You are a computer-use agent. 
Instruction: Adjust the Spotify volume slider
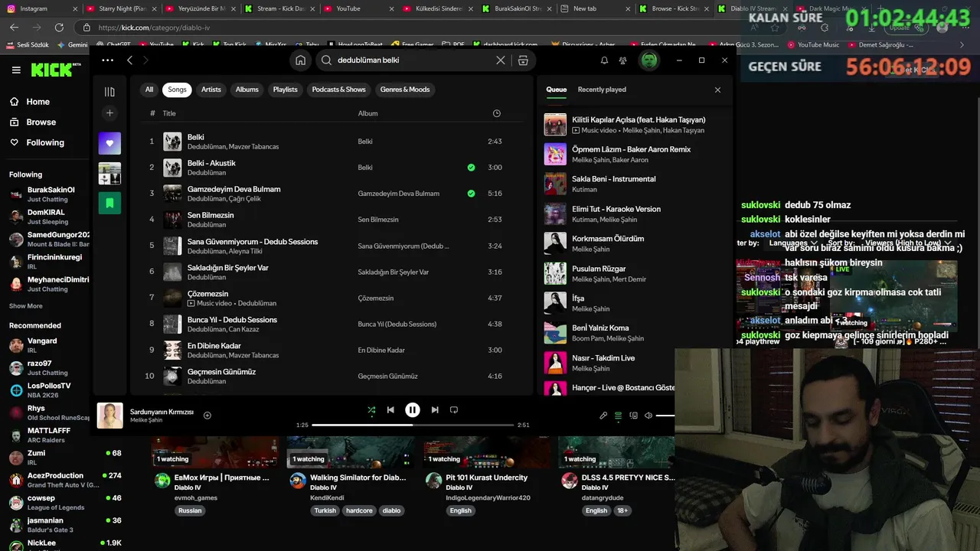coord(665,416)
